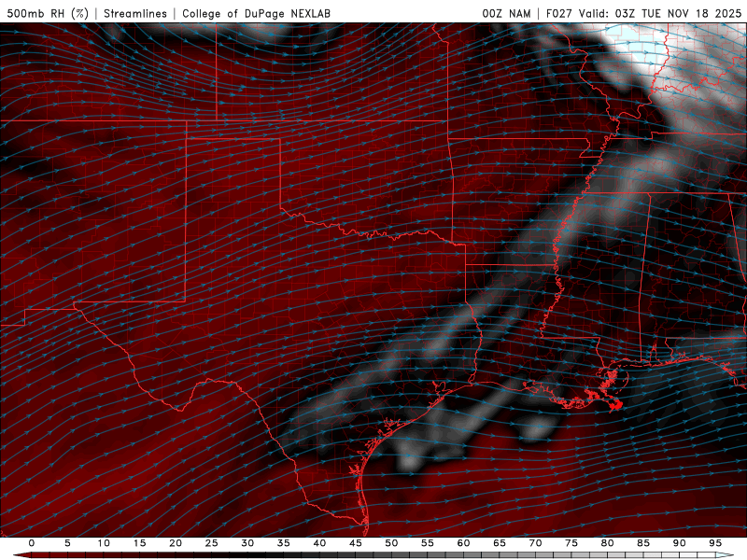Pick the colorbar tick "20"
This screenshot has width=747, height=560.
pos(176,543)
